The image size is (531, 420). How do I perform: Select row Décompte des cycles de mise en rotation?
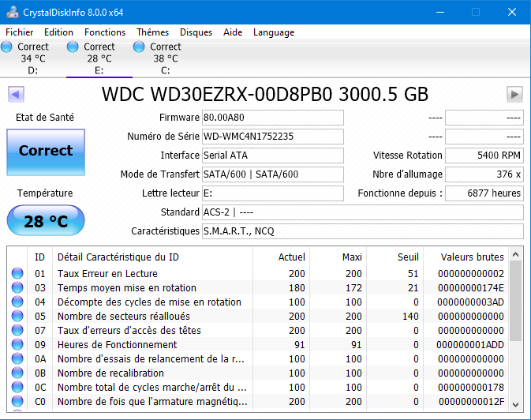258,302
